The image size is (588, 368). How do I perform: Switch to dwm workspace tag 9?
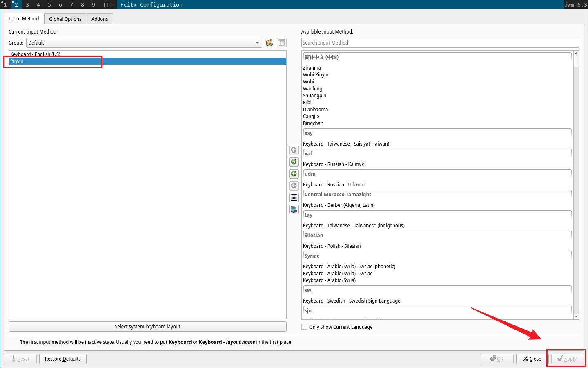(94, 4)
